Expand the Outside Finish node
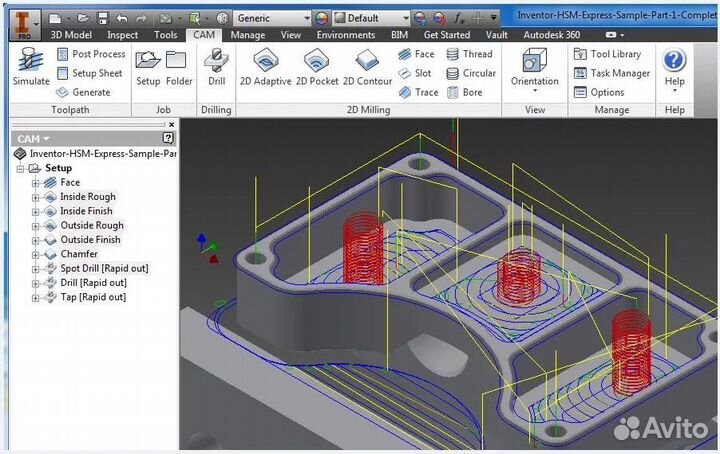The width and height of the screenshot is (720, 454). pyautogui.click(x=35, y=241)
